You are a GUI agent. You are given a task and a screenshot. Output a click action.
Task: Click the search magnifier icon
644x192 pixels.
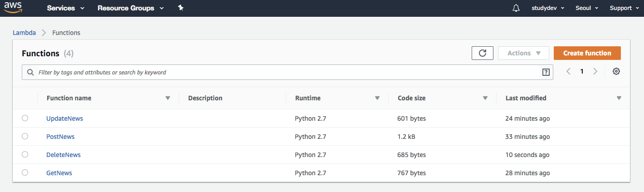30,72
